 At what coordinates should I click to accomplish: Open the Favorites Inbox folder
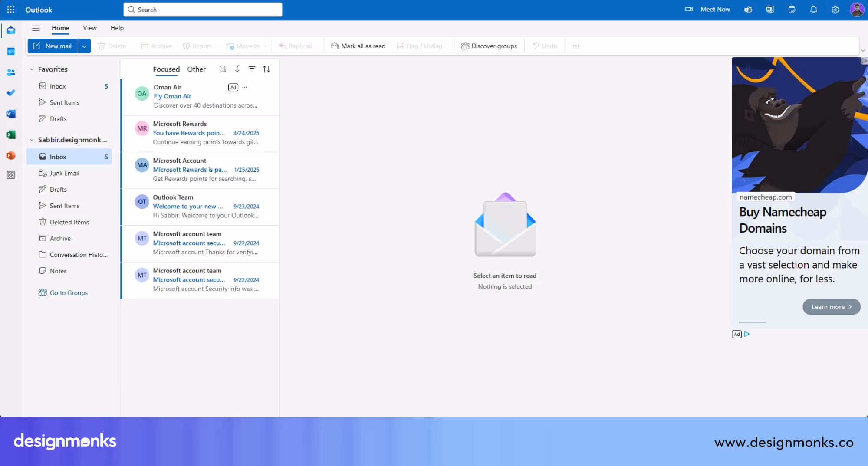(69, 86)
